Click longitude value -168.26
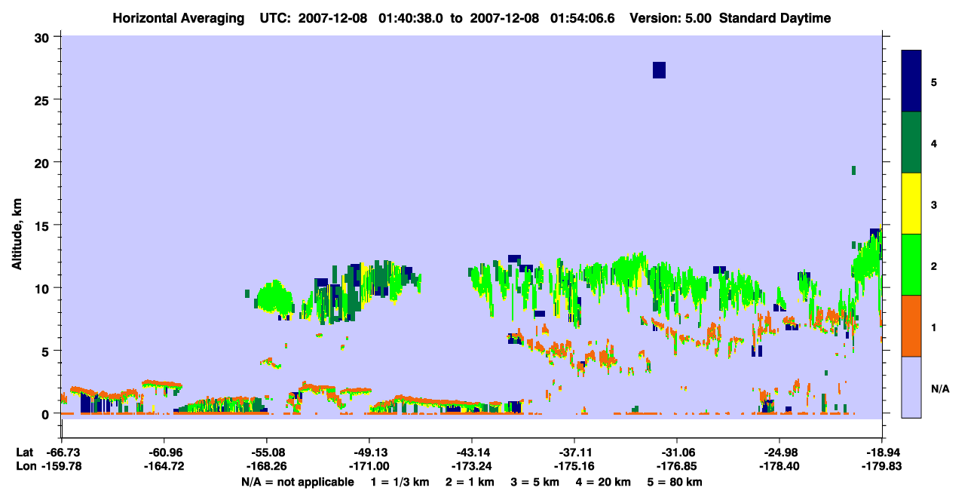Viewport: 980px width, 503px height. [x=267, y=467]
